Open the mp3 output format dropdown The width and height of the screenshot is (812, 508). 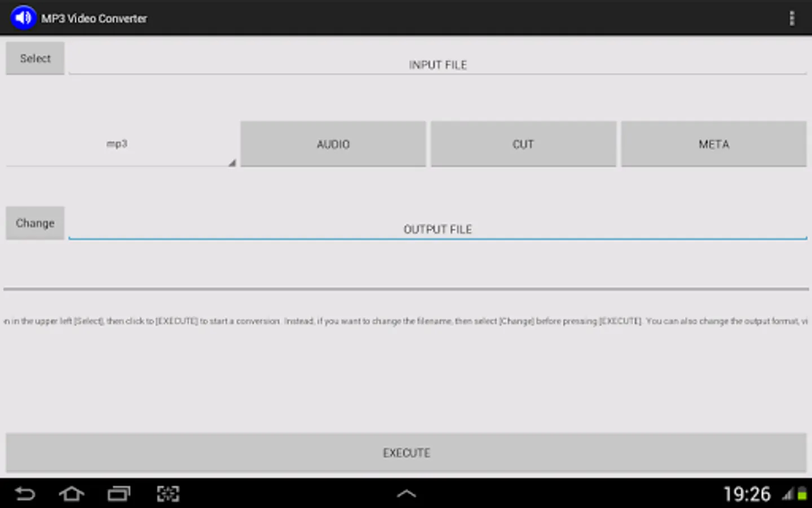[121, 144]
